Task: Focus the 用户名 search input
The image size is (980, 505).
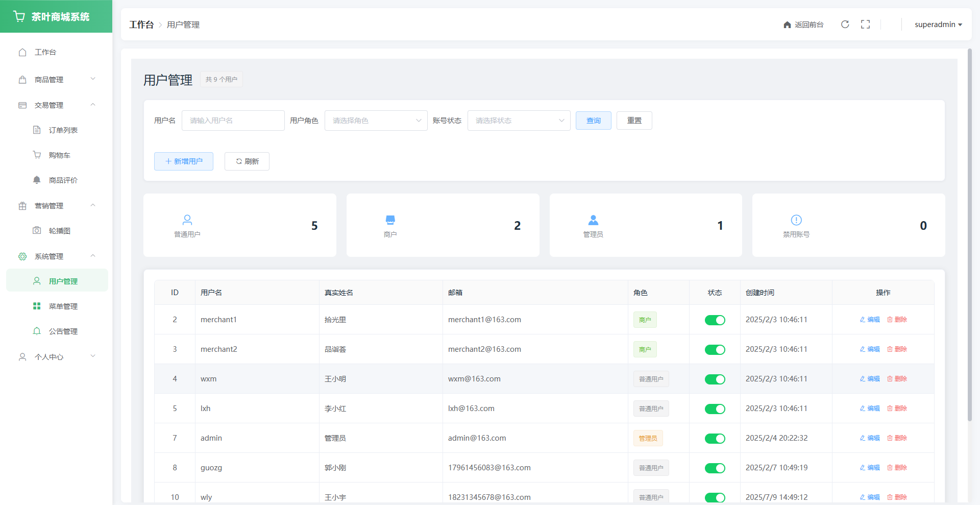Action: [x=233, y=121]
